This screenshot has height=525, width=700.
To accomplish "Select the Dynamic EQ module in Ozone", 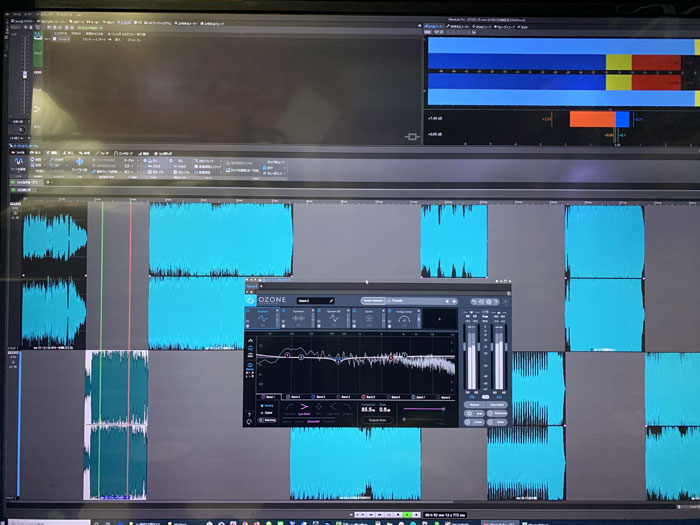I will pyautogui.click(x=334, y=318).
